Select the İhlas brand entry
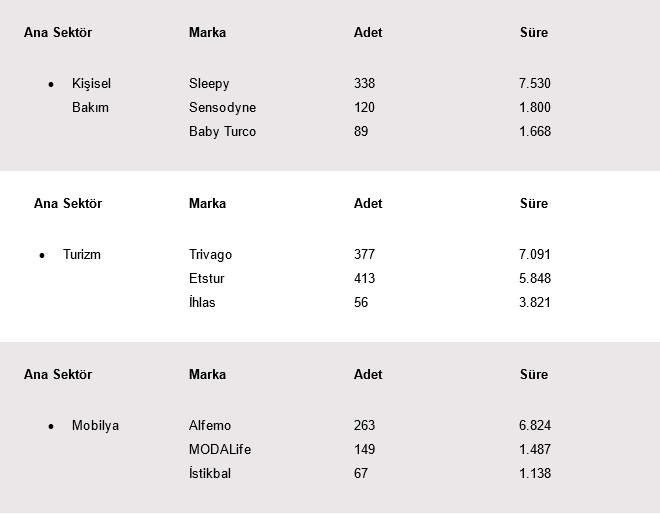660x514 pixels. point(202,303)
